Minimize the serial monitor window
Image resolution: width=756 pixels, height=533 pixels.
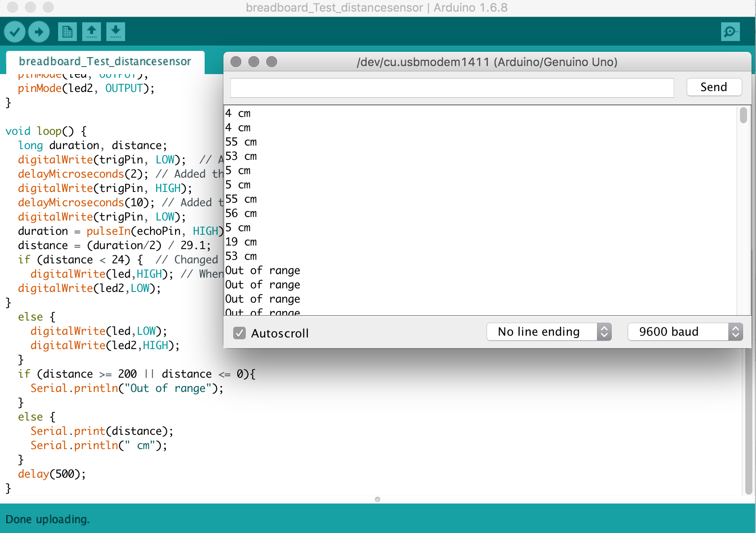coord(254,62)
